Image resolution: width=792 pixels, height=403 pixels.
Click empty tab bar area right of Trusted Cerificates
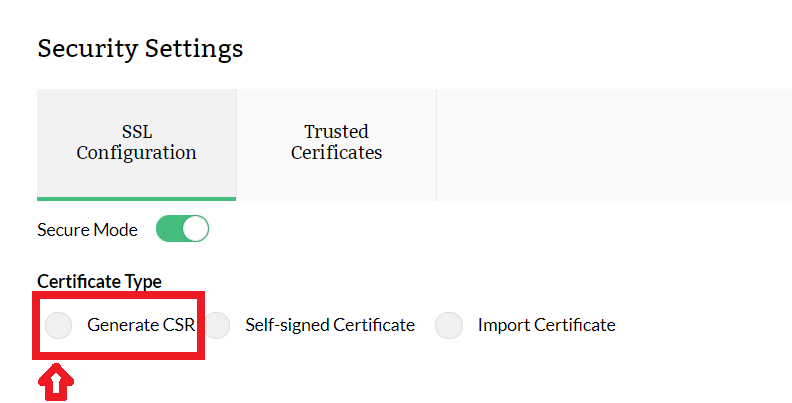click(x=610, y=143)
